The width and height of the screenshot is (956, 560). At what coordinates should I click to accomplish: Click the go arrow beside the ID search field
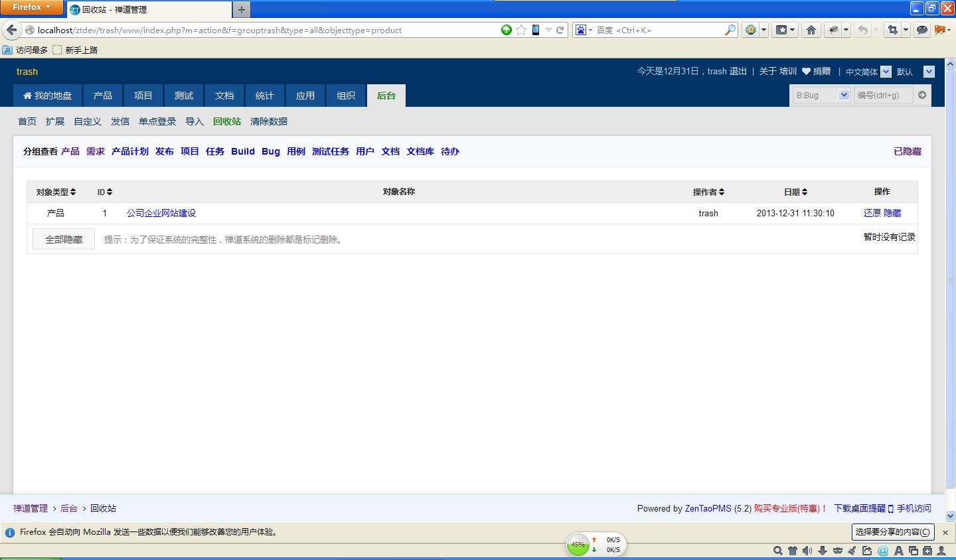[922, 95]
